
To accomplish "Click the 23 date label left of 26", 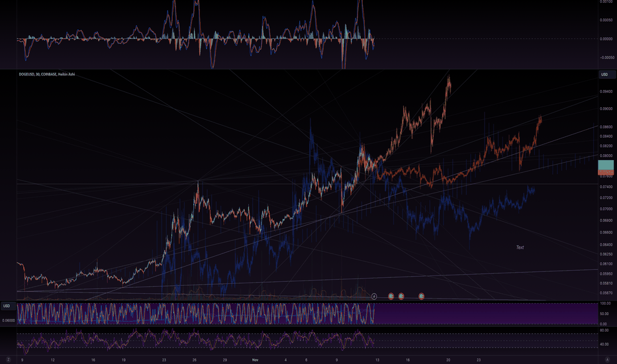I will [x=164, y=359].
